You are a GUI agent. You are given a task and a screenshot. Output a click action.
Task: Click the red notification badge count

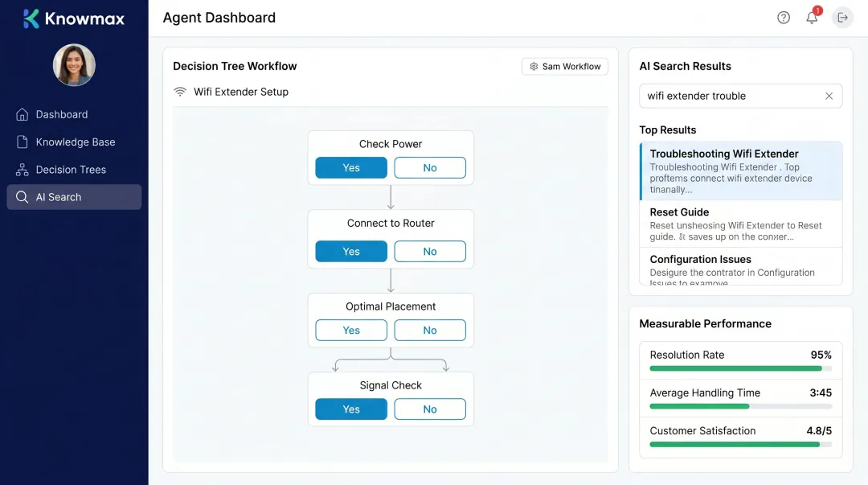[x=817, y=10]
